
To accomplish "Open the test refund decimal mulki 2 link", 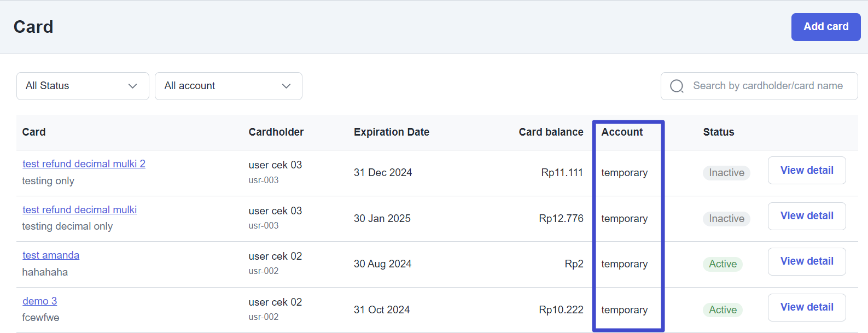I will point(84,164).
